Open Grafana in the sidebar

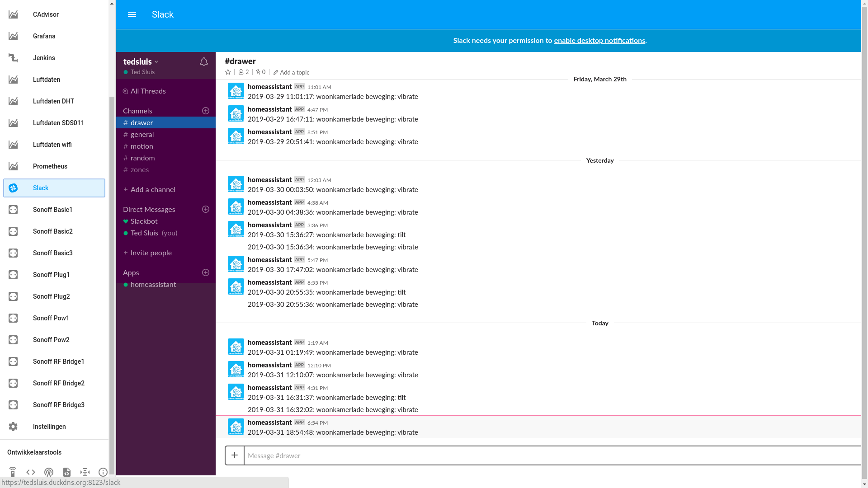(x=44, y=36)
